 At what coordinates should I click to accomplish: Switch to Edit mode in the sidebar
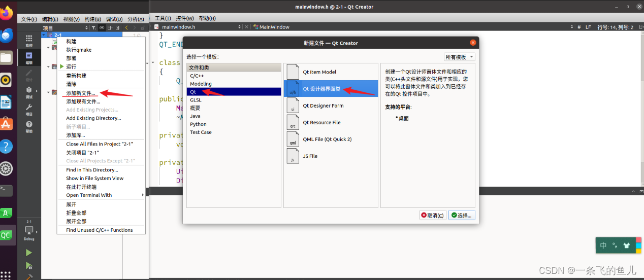29,58
